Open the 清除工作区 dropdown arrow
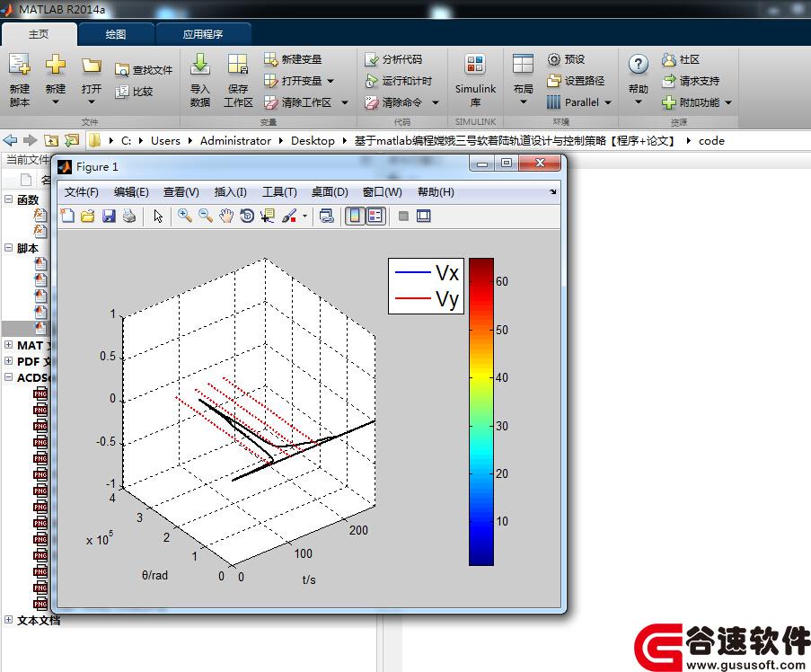The height and width of the screenshot is (672, 811). pos(345,102)
